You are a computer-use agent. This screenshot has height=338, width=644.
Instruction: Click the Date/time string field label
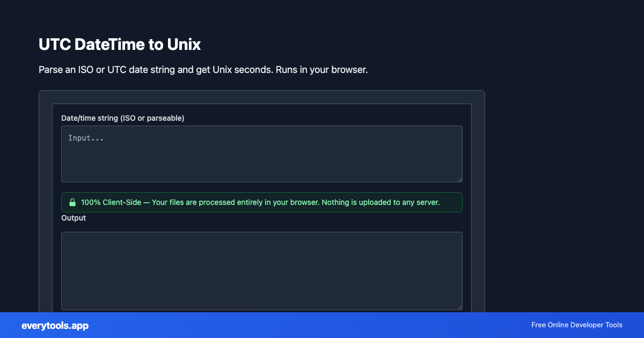[x=123, y=118]
